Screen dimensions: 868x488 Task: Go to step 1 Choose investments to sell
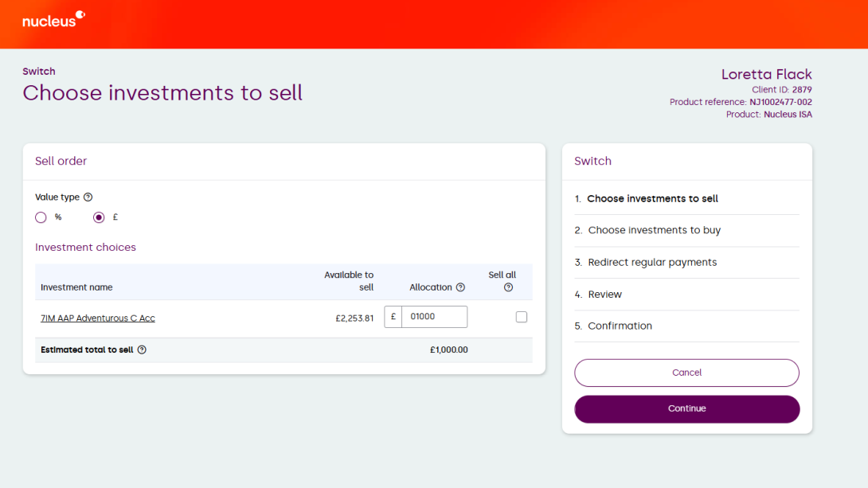tap(652, 199)
